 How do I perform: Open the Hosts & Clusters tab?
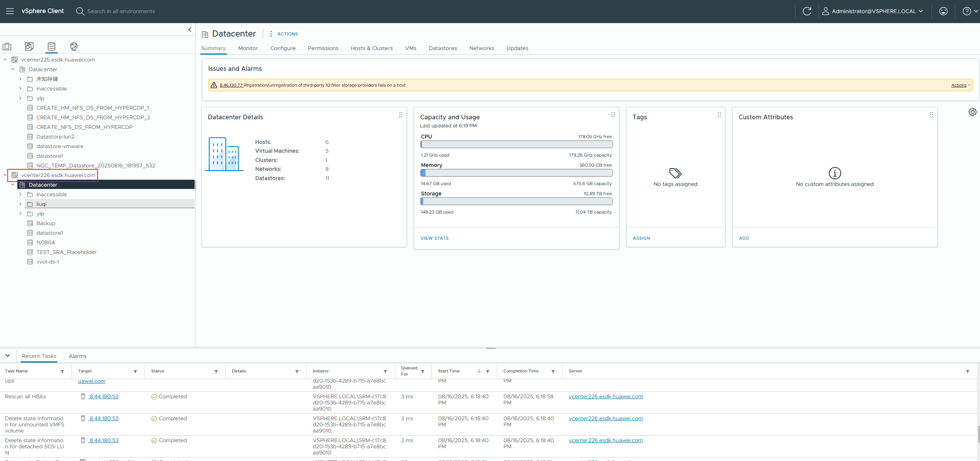tap(372, 48)
